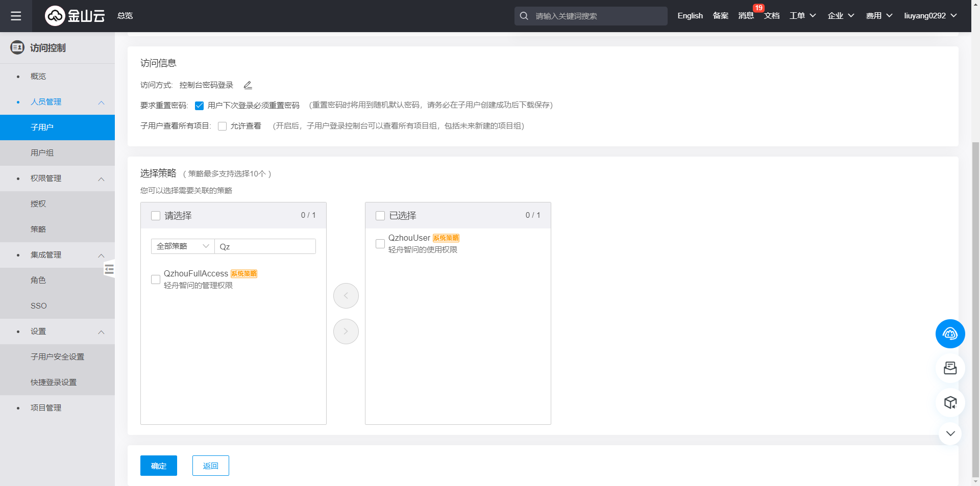Click the left arrow transfer button
Screen dimensions: 980x486
pos(346,296)
